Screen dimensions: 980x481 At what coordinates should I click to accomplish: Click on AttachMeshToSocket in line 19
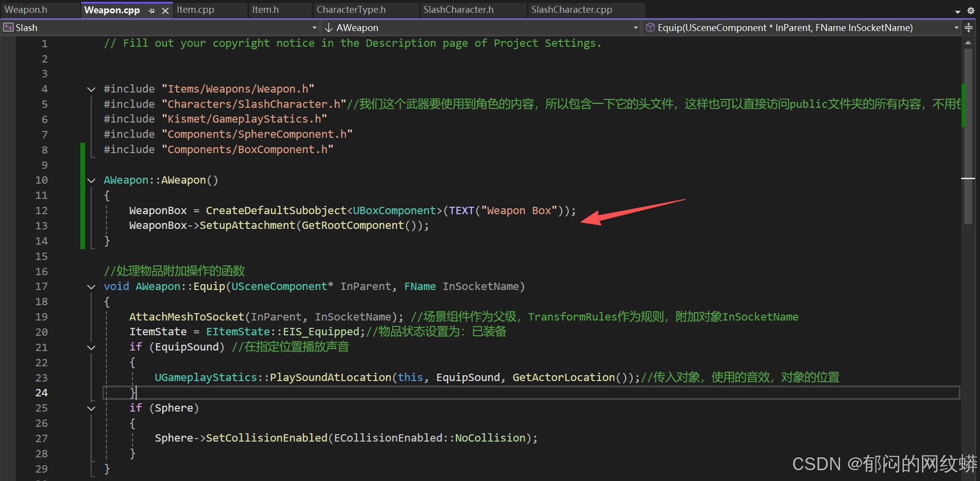(187, 317)
